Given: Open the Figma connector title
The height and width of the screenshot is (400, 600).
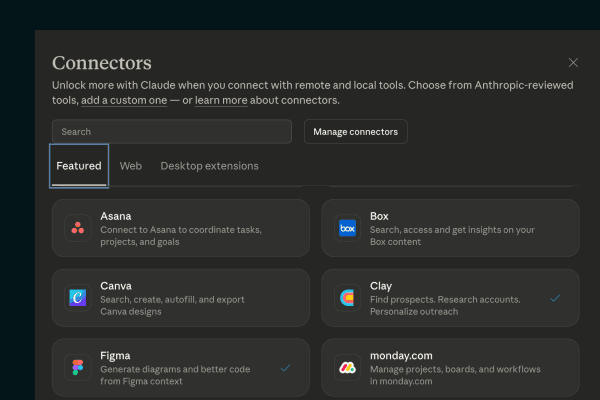Looking at the screenshot, I should [x=115, y=356].
